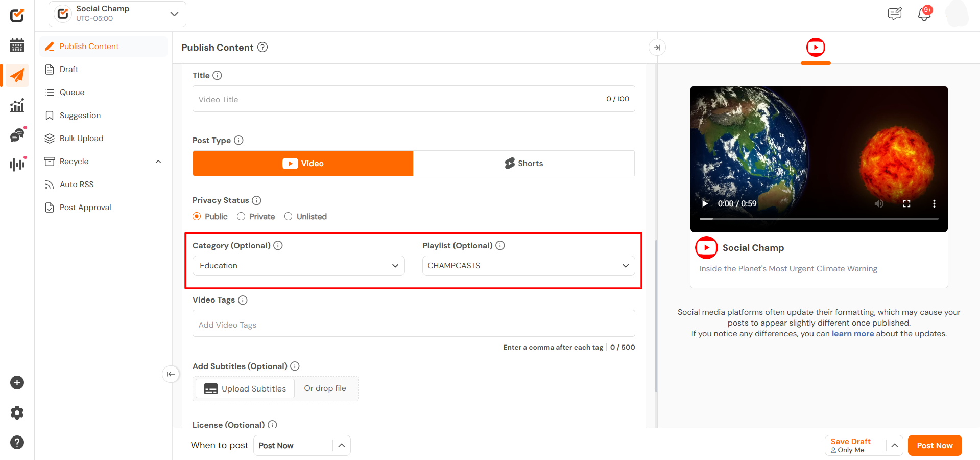Go to Bulk Upload in the menu

click(81, 139)
